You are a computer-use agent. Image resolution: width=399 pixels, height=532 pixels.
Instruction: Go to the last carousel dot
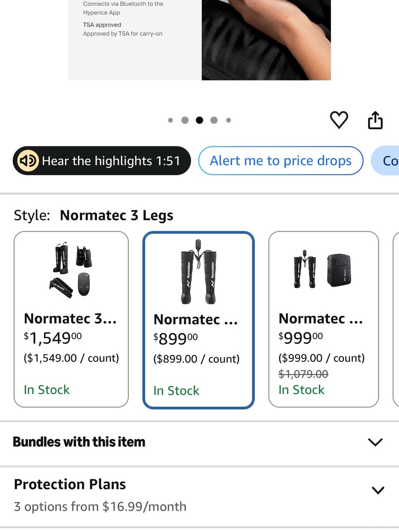tap(228, 120)
